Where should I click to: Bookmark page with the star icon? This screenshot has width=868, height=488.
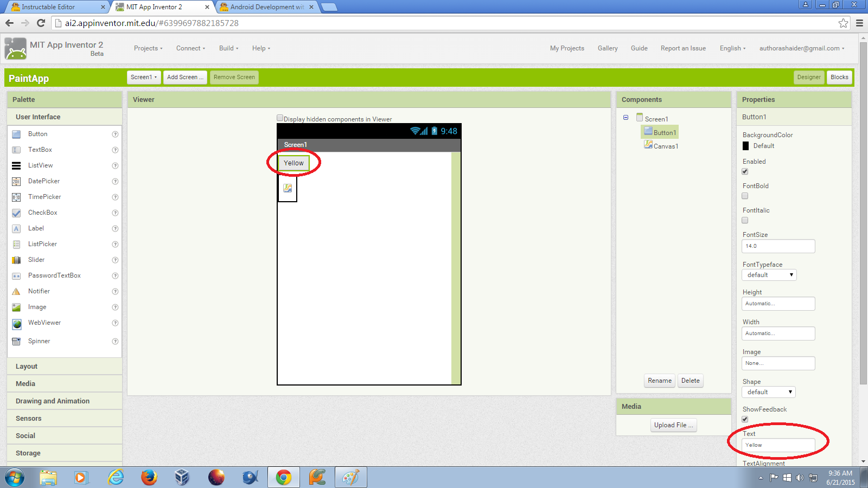click(843, 23)
